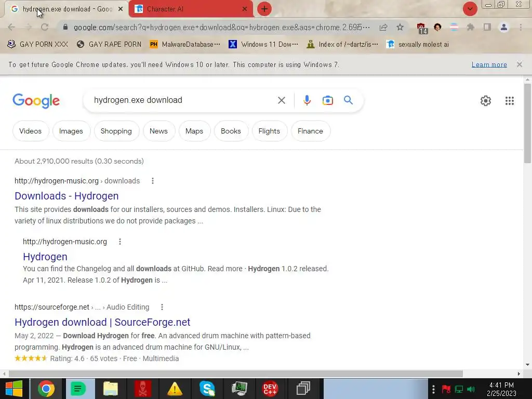The width and height of the screenshot is (532, 399).
Task: Reload the Google search results page
Action: [x=45, y=27]
